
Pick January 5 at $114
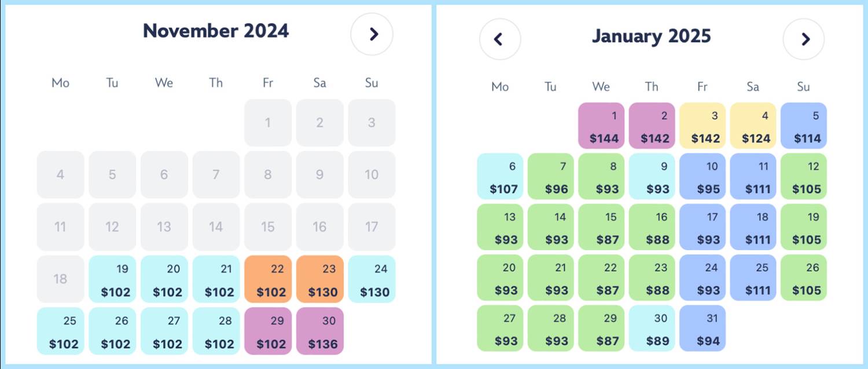click(803, 126)
